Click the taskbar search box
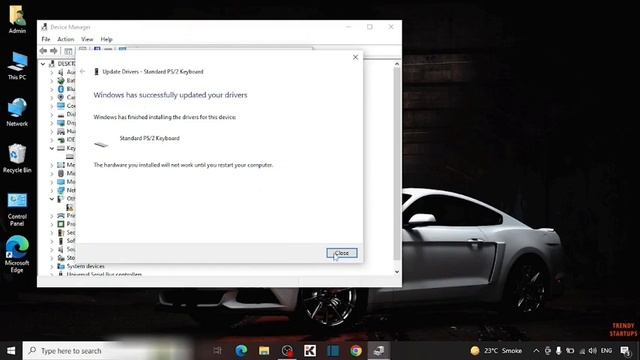Screen dimensions: 640x360 click(107, 351)
